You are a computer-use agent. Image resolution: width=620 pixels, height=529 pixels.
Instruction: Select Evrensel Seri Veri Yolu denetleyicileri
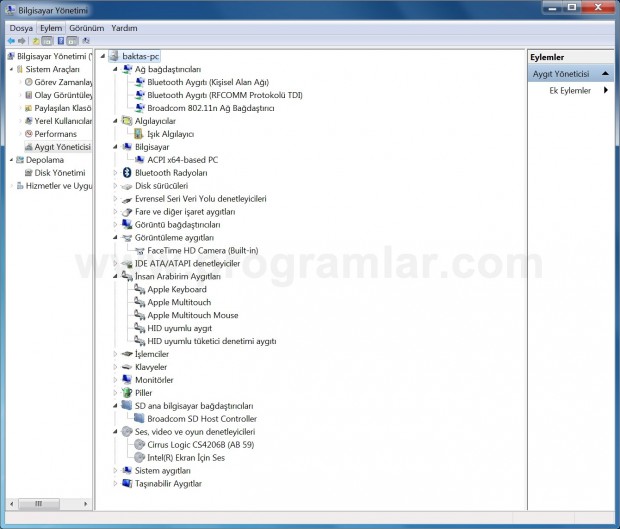point(200,199)
